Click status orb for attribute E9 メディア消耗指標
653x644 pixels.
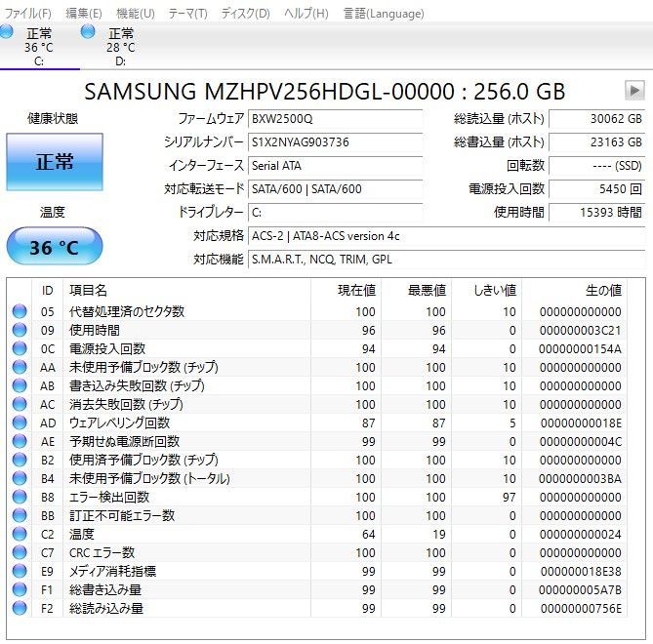(x=20, y=571)
